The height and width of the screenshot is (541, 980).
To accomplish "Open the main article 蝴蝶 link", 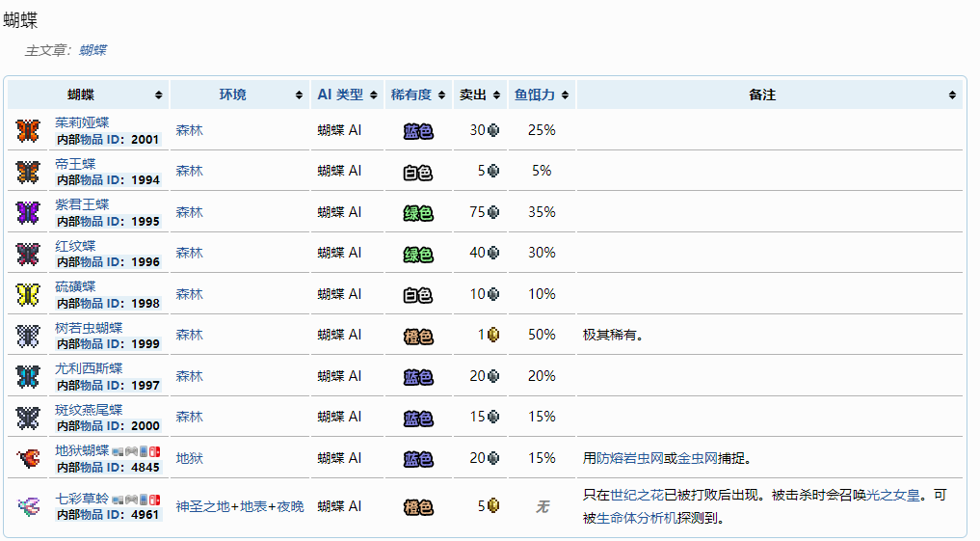I will tap(93, 50).
